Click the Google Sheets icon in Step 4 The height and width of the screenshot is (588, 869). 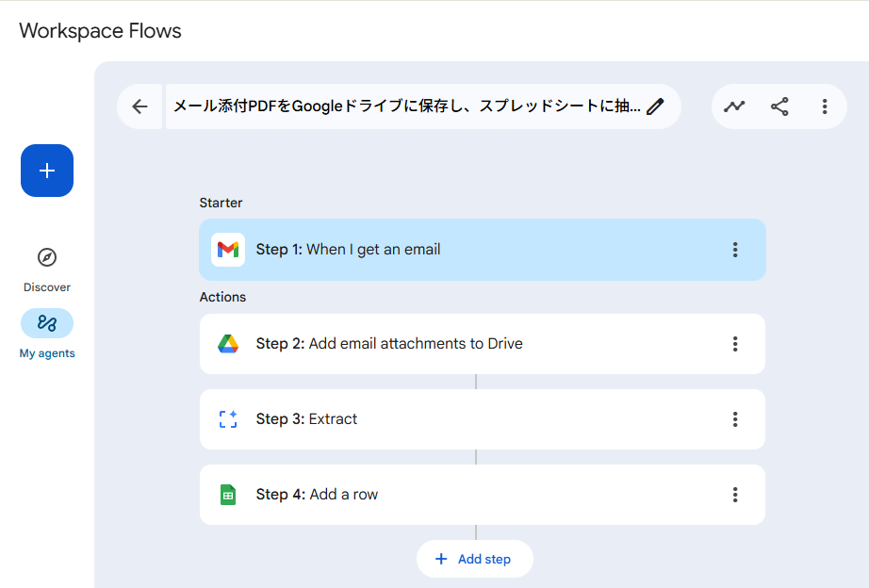228,495
